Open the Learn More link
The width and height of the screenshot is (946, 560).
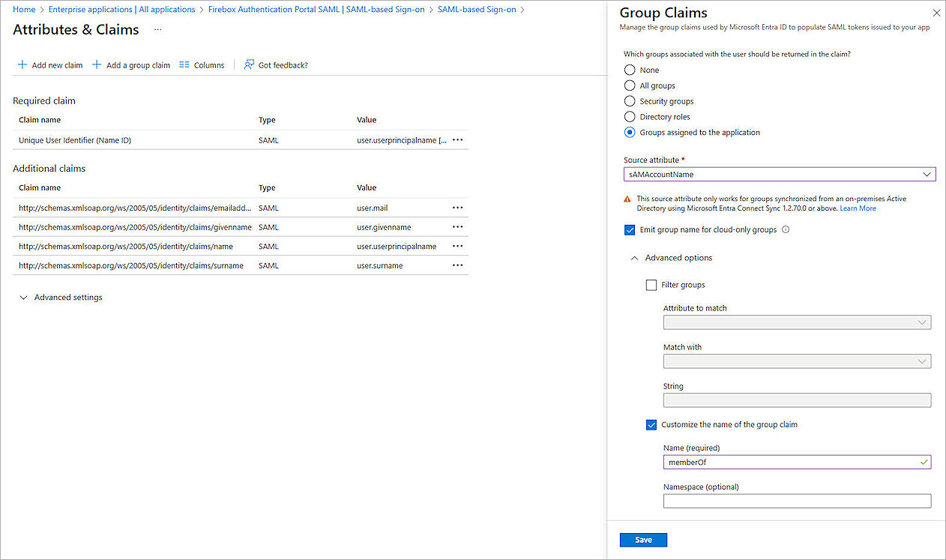858,208
